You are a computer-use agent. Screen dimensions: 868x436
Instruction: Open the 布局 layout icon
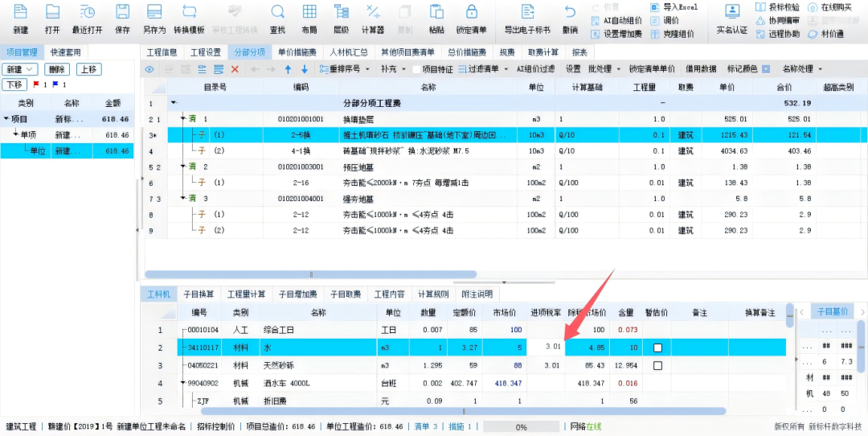(309, 13)
